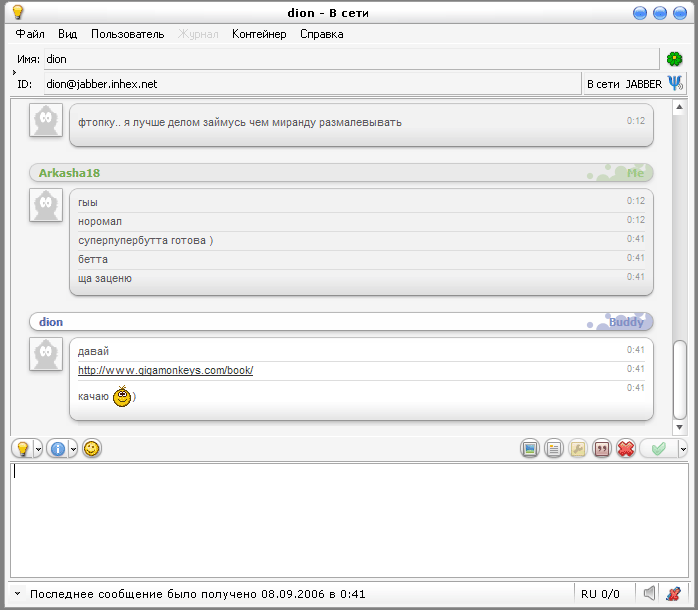The height and width of the screenshot is (610, 698).
Task: Click the wrench settings toolbar button
Action: [578, 449]
